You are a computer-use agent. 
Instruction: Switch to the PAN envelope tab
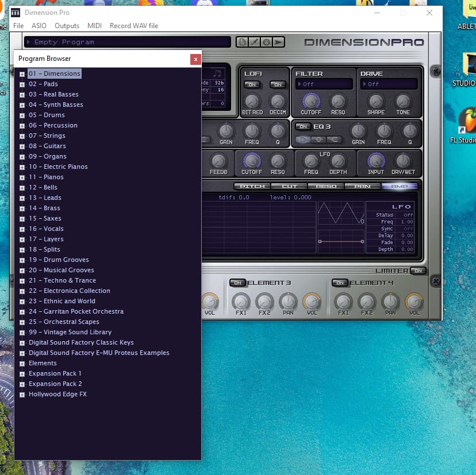[x=363, y=186]
